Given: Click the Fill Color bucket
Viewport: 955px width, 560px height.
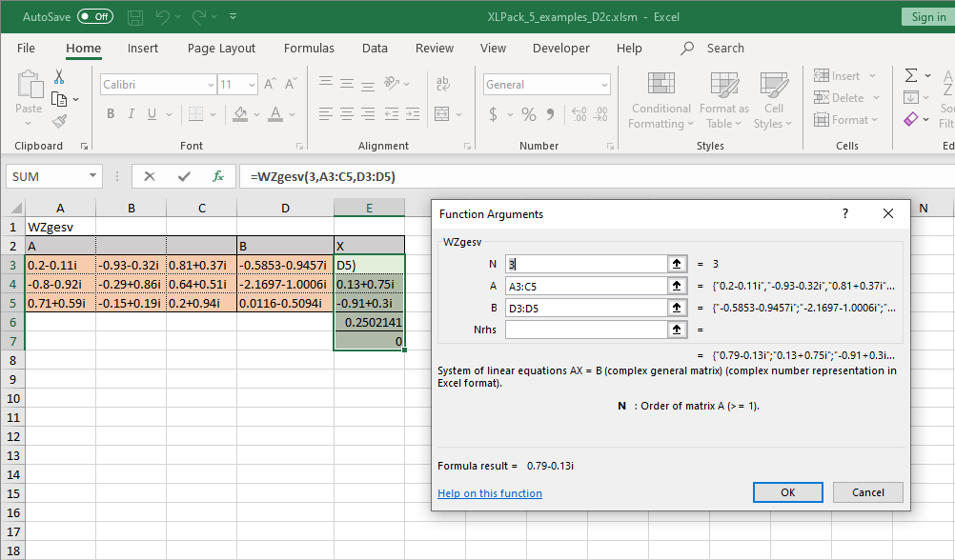Looking at the screenshot, I should tap(240, 114).
